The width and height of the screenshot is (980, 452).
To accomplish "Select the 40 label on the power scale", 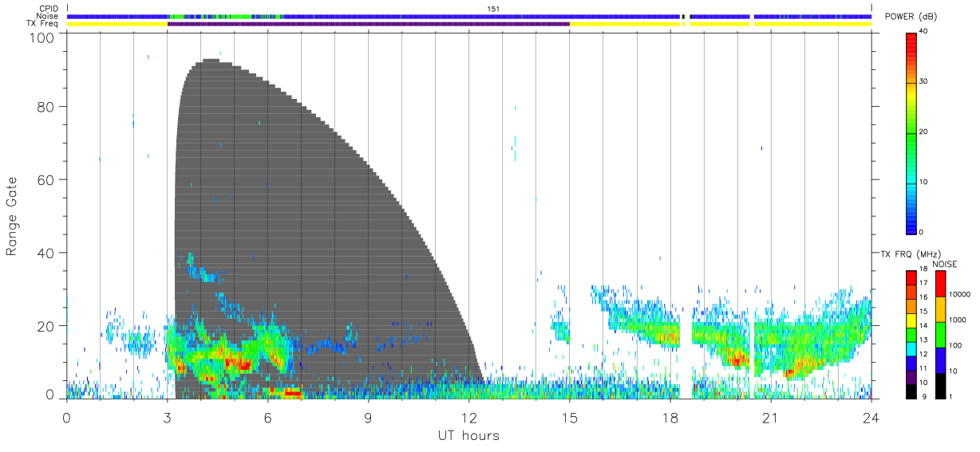I will click(924, 32).
